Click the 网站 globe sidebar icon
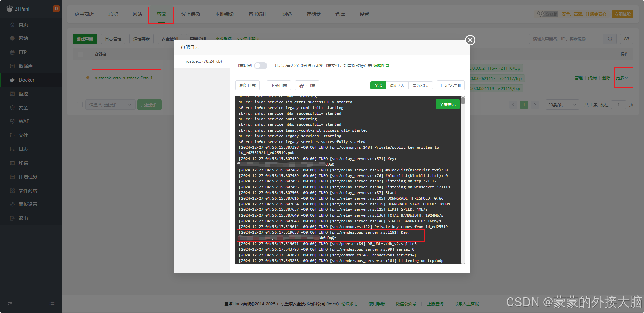The image size is (644, 313). pos(12,38)
